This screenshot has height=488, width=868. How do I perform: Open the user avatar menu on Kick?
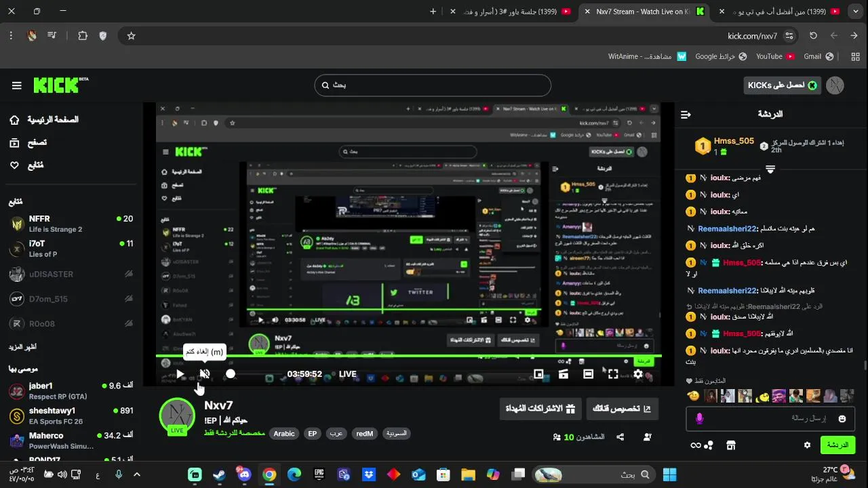[x=835, y=85]
